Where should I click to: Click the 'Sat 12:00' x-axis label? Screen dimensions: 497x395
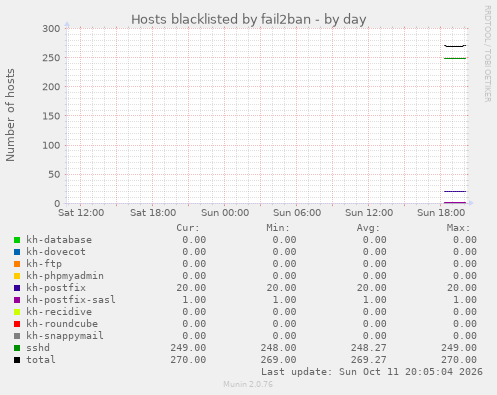click(x=81, y=213)
